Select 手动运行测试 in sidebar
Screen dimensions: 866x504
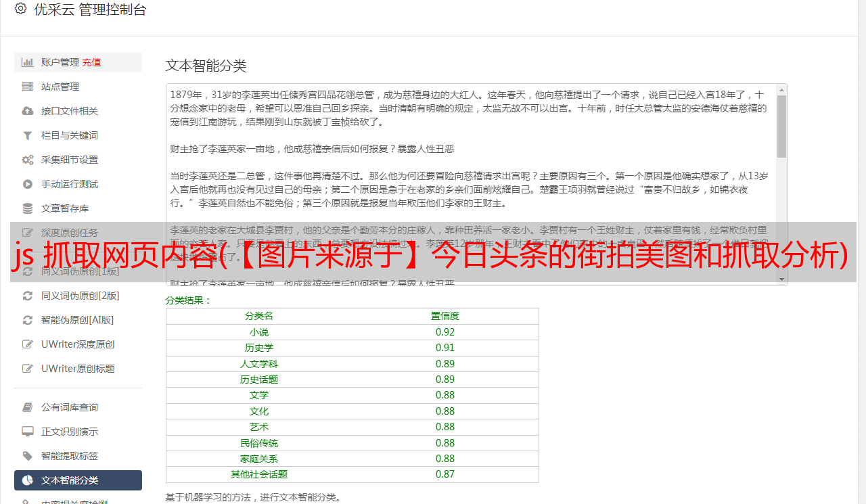(78, 184)
